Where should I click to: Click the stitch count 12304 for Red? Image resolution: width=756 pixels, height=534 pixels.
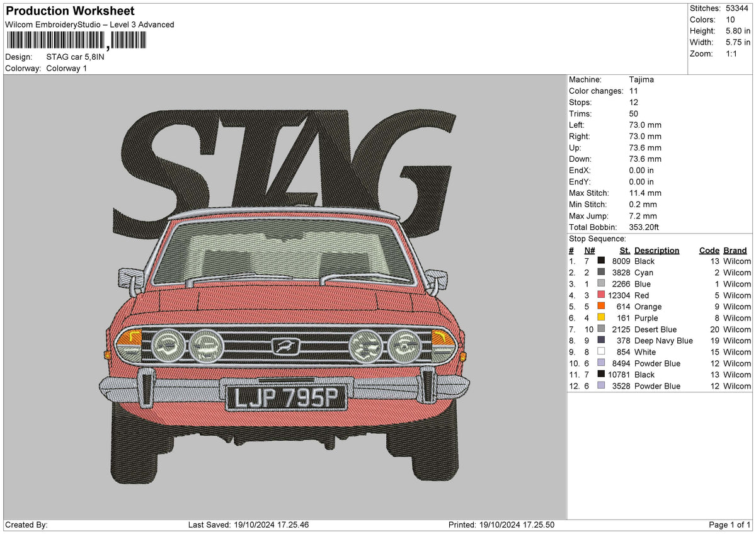pos(619,295)
